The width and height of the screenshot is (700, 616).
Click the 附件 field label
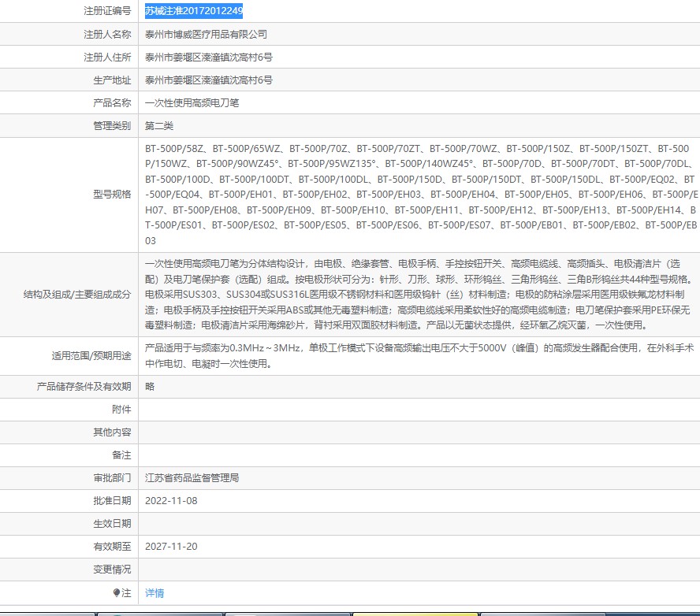pos(121,410)
